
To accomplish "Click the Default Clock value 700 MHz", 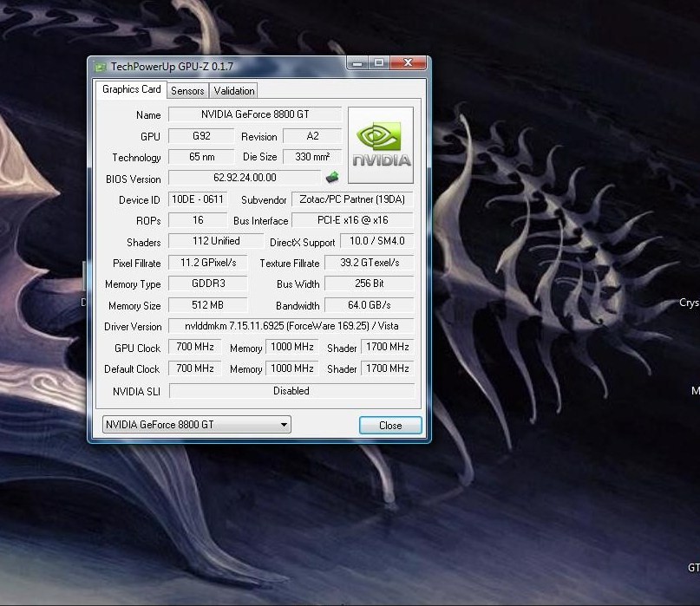I will [194, 368].
